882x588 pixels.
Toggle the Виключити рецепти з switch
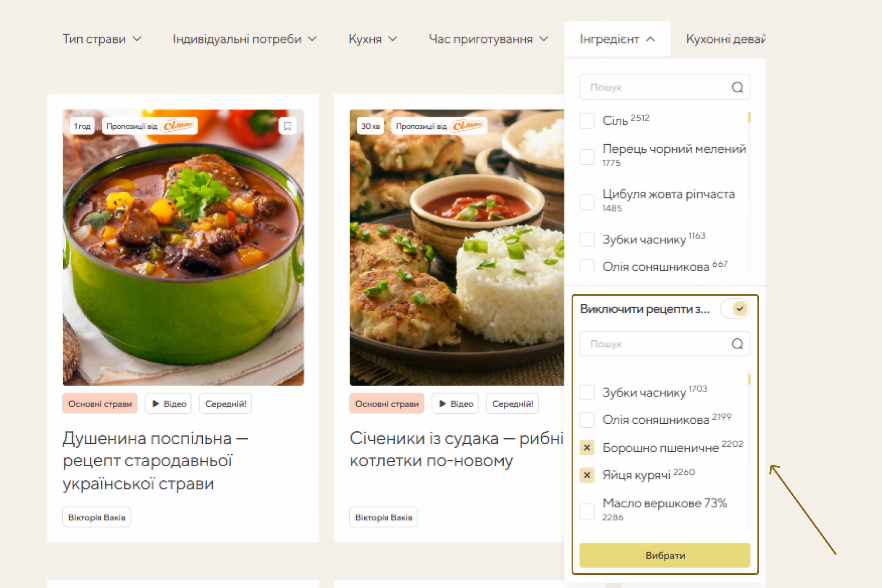(735, 309)
